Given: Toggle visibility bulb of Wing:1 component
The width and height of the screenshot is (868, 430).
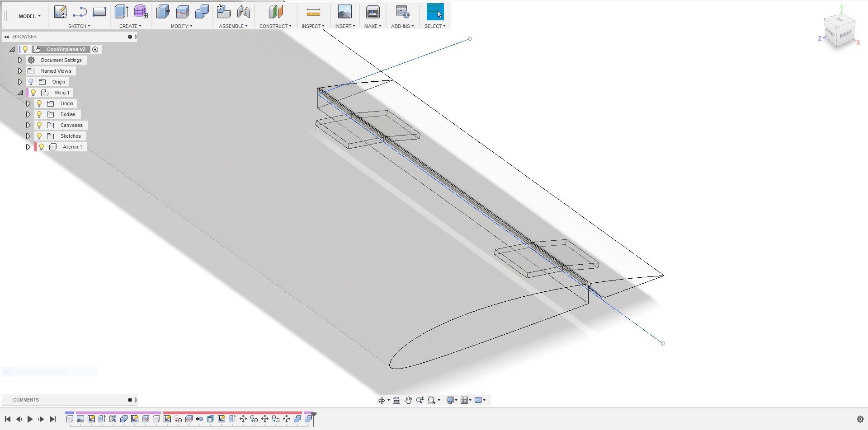Looking at the screenshot, I should [33, 93].
